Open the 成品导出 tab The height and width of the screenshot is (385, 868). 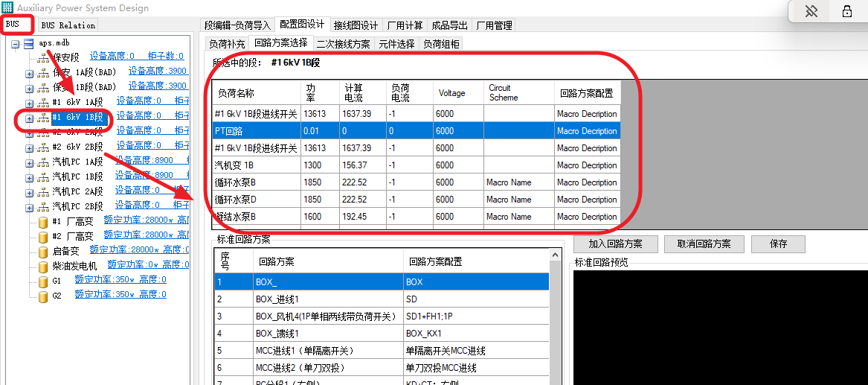(x=449, y=25)
